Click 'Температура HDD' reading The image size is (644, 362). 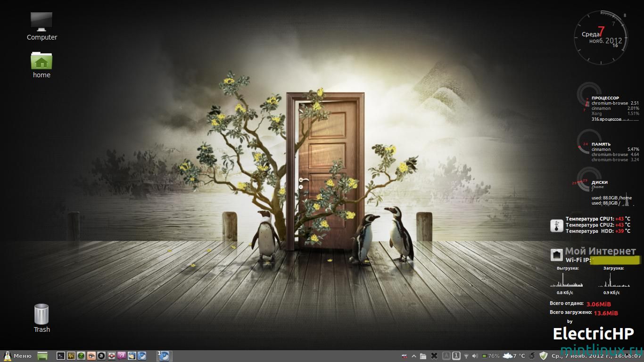click(598, 231)
